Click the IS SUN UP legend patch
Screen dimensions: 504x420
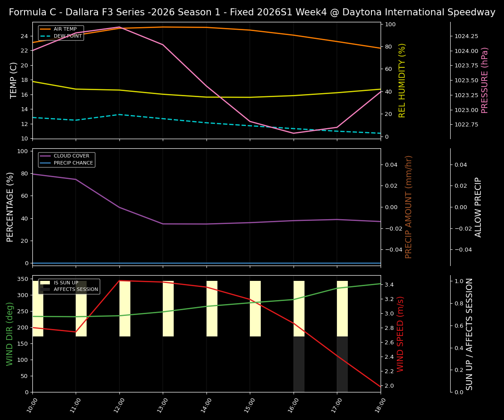(44, 283)
